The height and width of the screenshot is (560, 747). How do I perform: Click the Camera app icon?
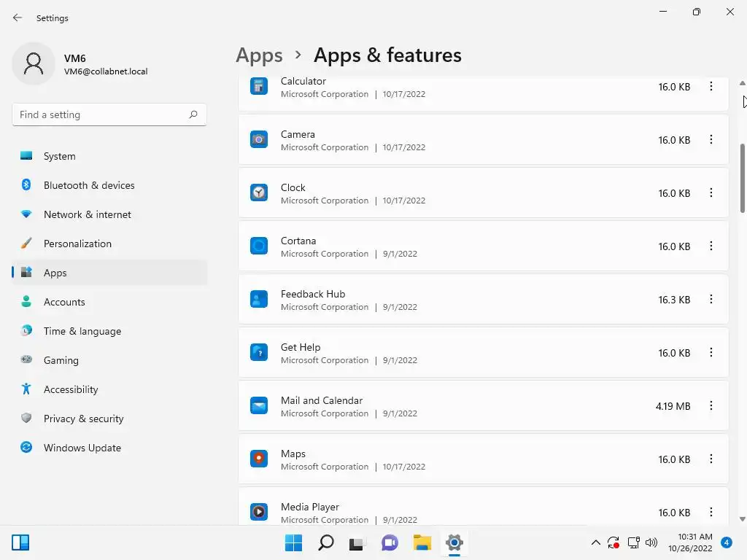(259, 140)
